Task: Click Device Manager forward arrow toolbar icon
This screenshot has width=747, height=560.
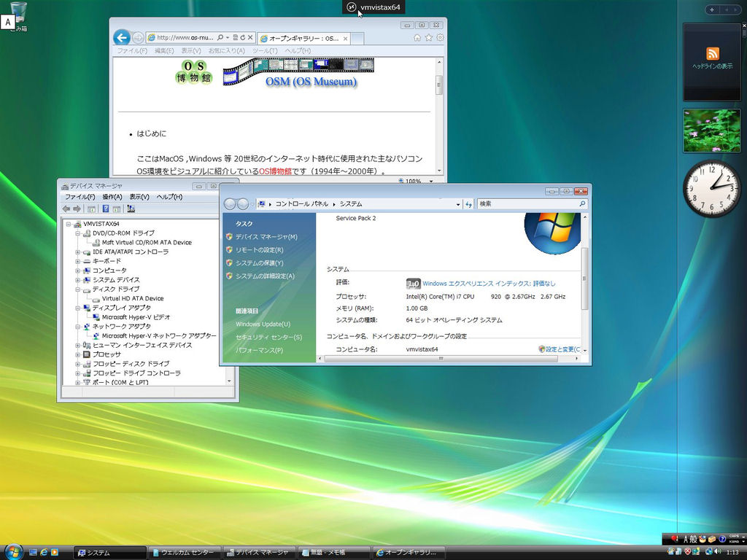Action: [77, 209]
